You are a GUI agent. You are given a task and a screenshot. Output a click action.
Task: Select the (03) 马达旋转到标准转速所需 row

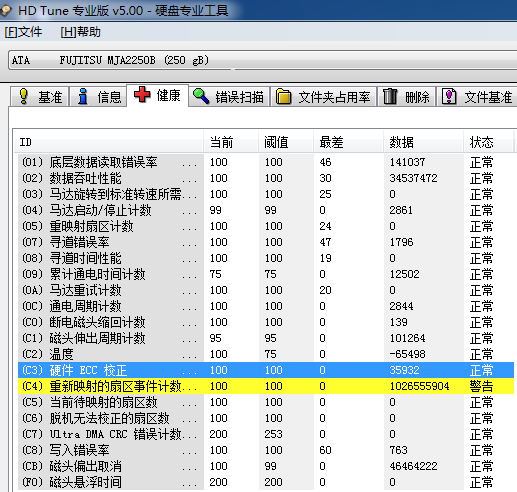[266, 194]
